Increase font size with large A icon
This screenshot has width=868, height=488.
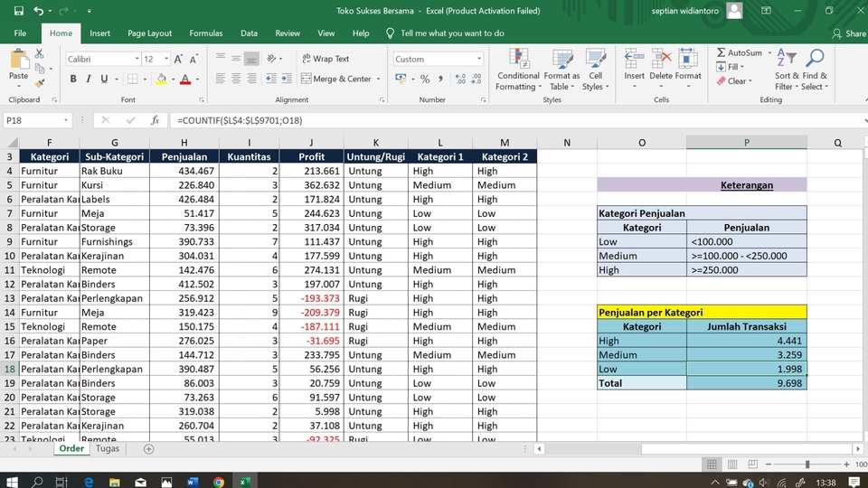coord(178,60)
